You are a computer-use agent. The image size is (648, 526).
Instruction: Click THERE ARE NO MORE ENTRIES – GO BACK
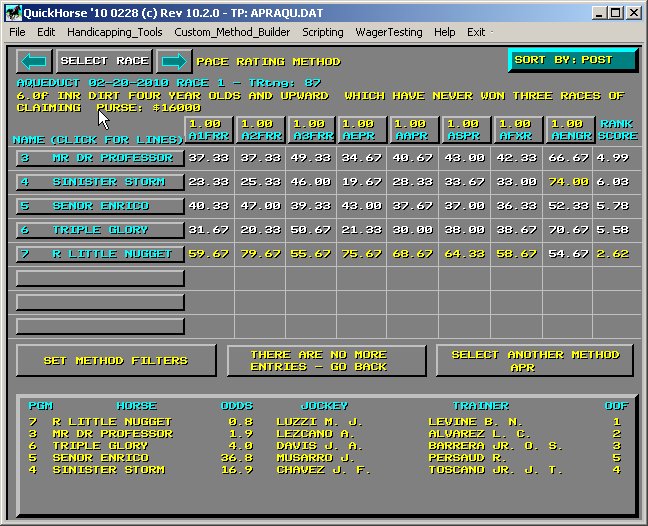(325, 360)
